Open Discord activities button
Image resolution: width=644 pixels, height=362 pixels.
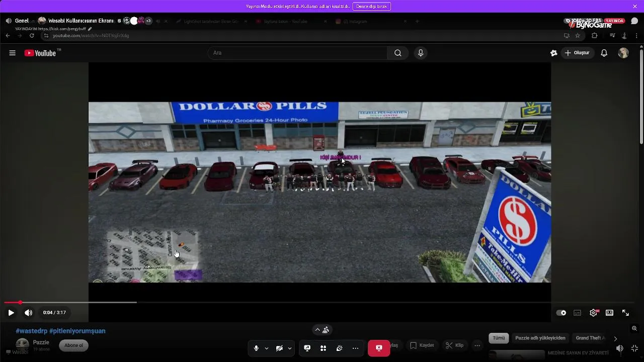(x=323, y=348)
